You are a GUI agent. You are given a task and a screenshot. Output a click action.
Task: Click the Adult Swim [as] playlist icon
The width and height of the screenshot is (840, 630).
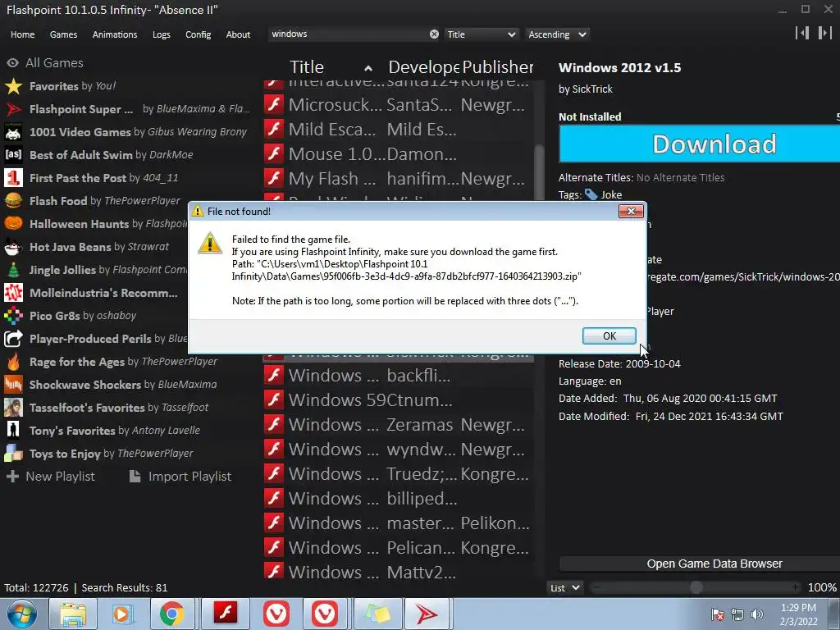click(x=13, y=155)
